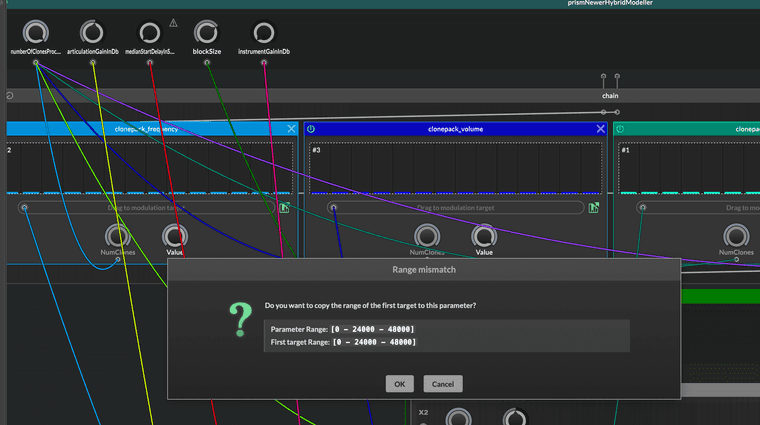760x425 pixels.
Task: Close the clonepack_frequency node
Action: 291,129
